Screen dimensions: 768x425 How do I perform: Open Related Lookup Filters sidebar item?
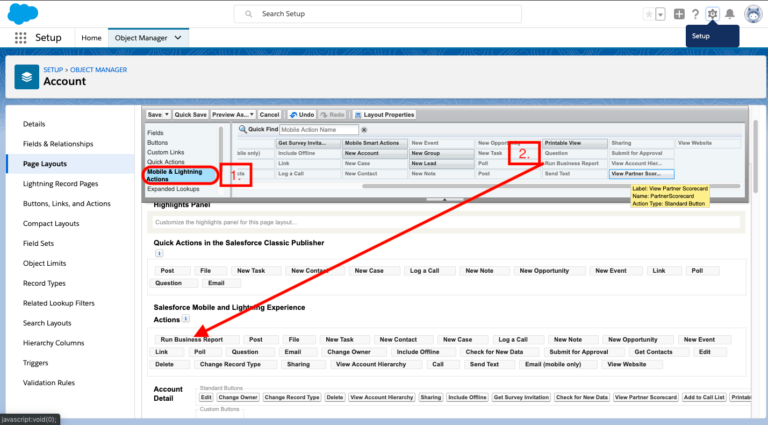[x=58, y=303]
